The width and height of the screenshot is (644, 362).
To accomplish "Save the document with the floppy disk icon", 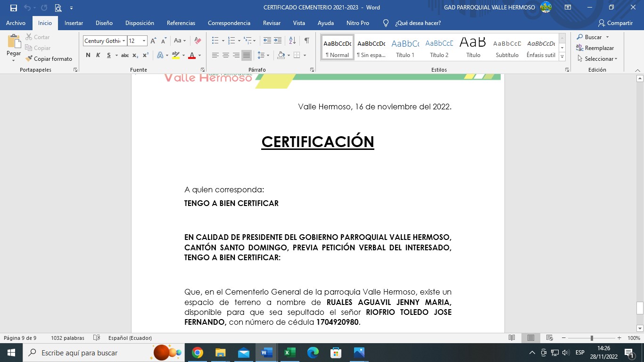I will 14,8.
